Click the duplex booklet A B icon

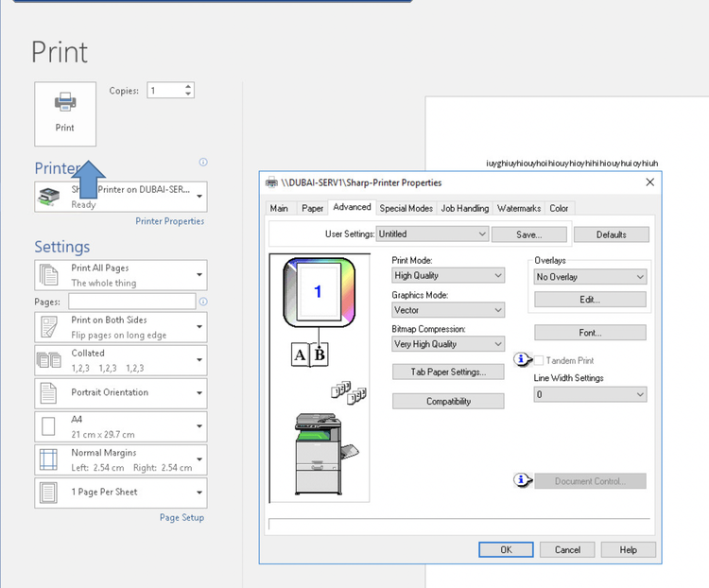(x=310, y=355)
